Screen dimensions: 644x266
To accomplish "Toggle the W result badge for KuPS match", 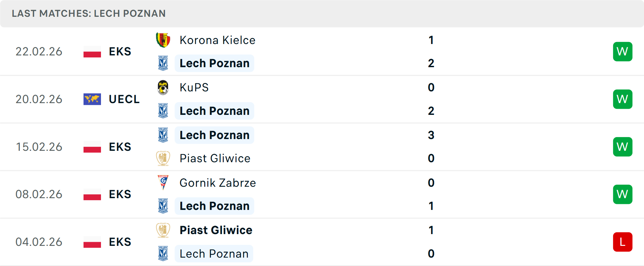I will point(623,99).
